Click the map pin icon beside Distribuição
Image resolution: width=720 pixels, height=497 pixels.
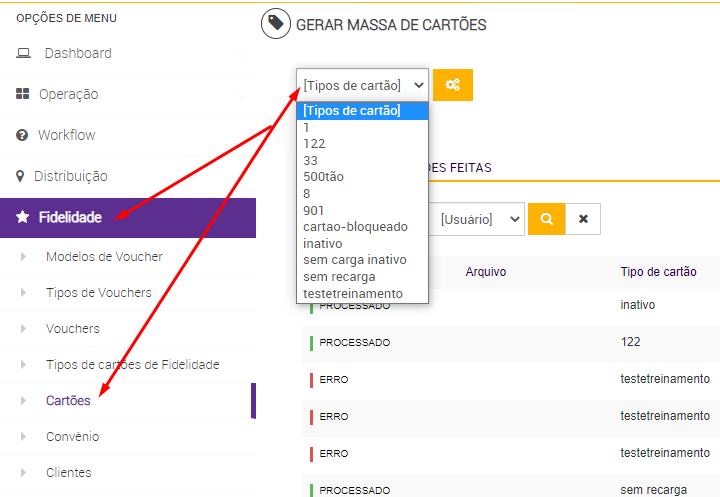[20, 176]
